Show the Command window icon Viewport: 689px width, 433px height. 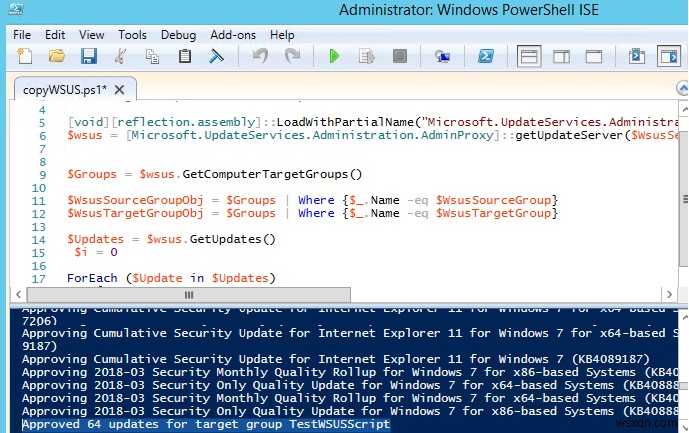click(637, 56)
